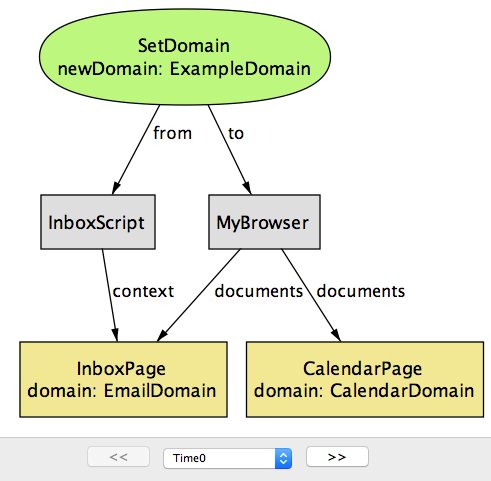The width and height of the screenshot is (491, 481).
Task: Click the domain: CalendarDomain text
Action: click(x=364, y=391)
